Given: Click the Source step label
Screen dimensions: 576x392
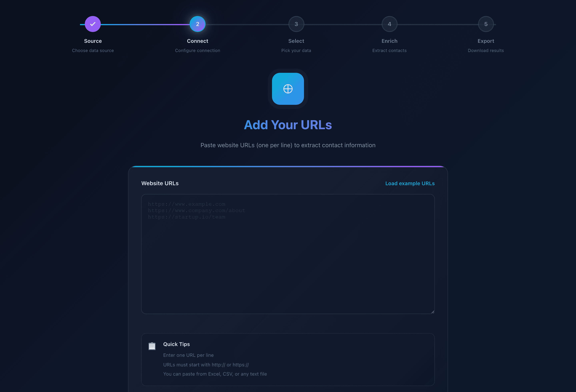Looking at the screenshot, I should [93, 41].
